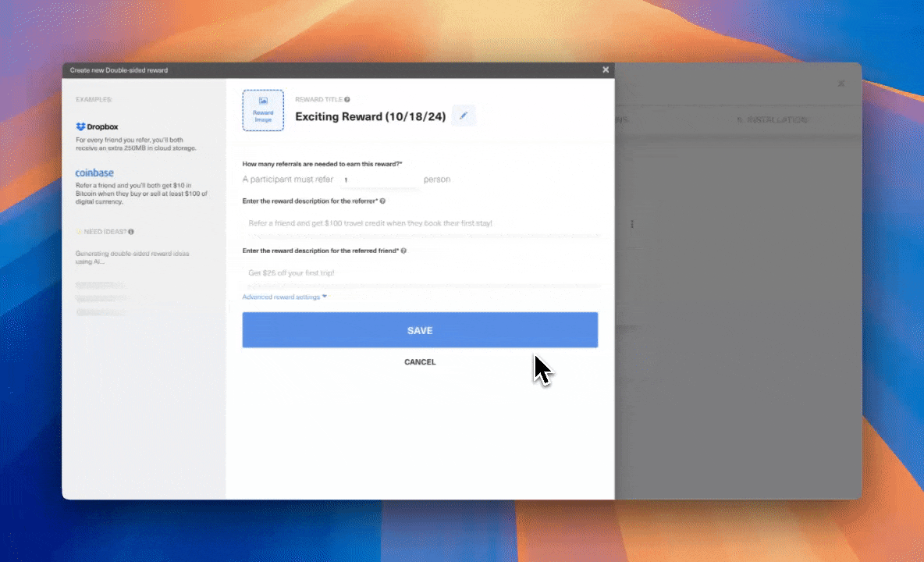Viewport: 924px width, 562px height.
Task: Open the Advanced reward settings chevron arrow
Action: click(325, 297)
